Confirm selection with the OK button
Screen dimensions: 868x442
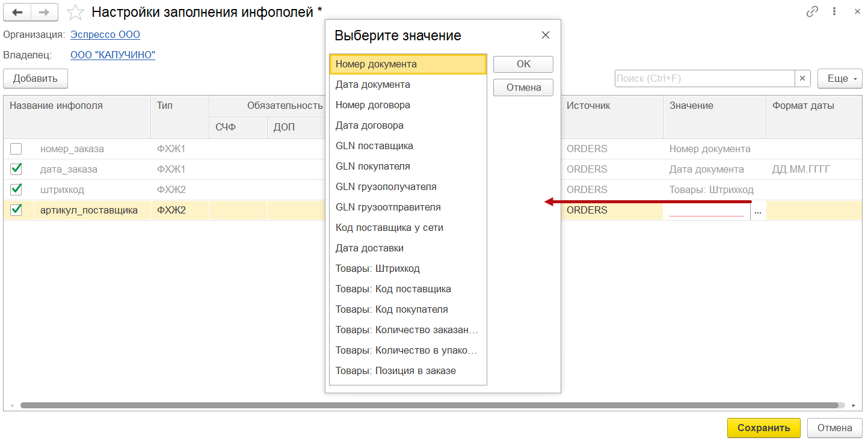click(523, 64)
